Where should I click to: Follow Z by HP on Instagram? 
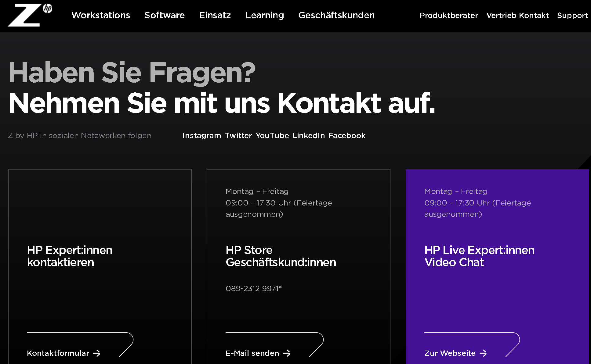(x=201, y=136)
